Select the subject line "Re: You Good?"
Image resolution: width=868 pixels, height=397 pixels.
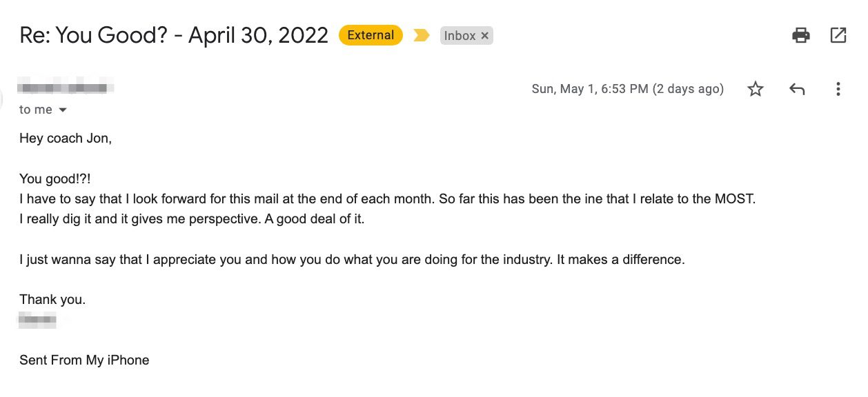(x=94, y=35)
